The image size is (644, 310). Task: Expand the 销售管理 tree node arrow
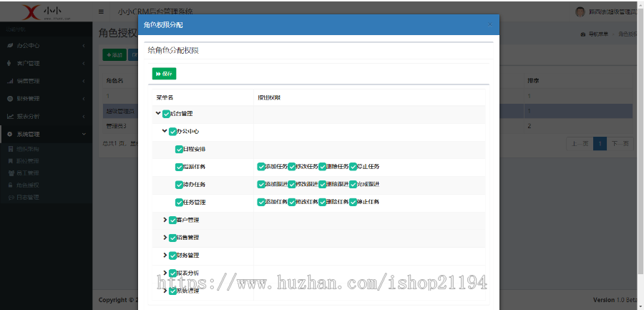click(165, 238)
